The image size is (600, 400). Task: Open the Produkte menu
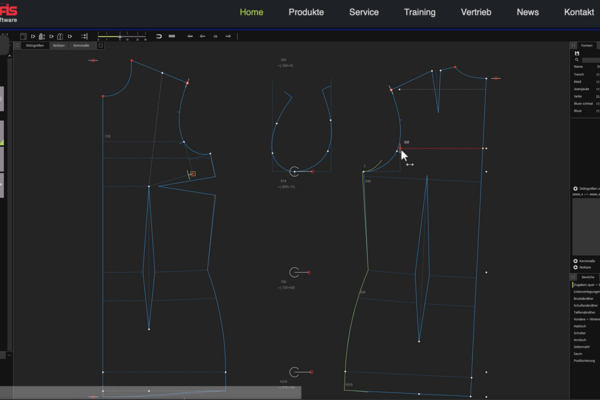[306, 12]
